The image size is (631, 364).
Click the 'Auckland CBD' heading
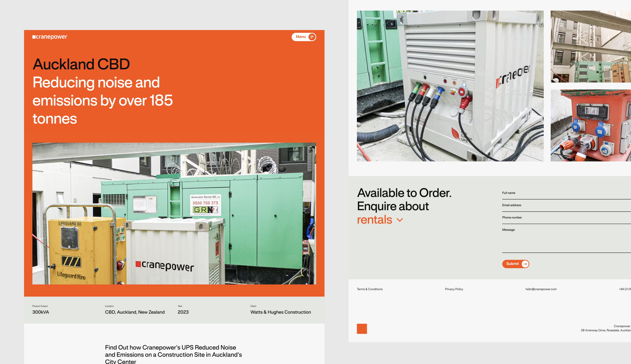[x=81, y=64]
